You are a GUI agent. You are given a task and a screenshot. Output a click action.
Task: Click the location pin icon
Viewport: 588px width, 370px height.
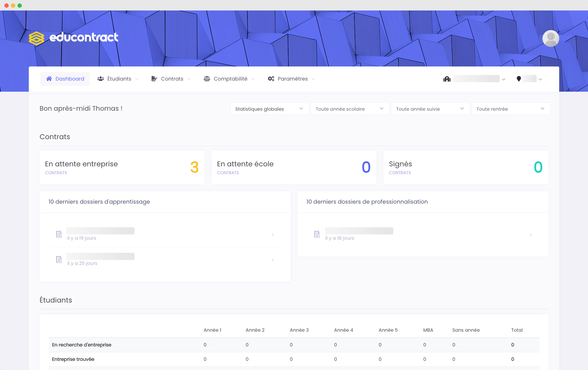[x=519, y=79]
